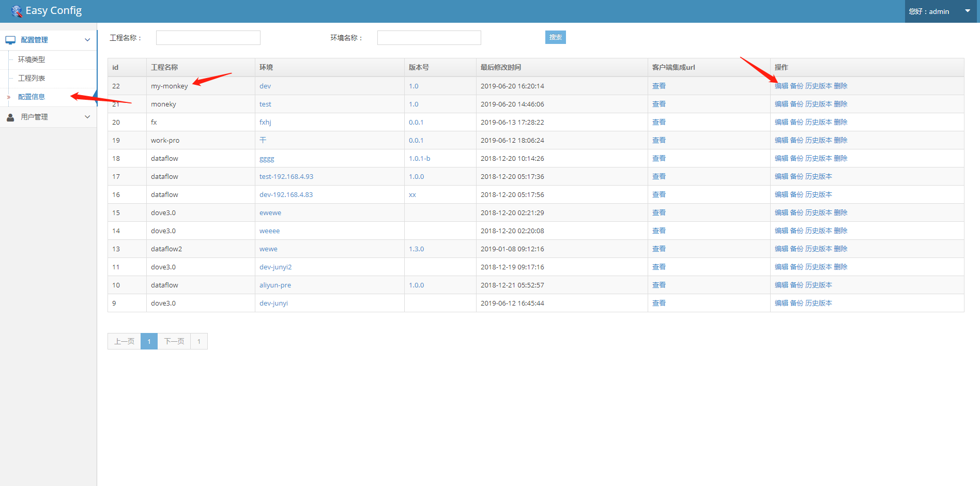Click 编辑 on the my-monkey row

coord(782,86)
